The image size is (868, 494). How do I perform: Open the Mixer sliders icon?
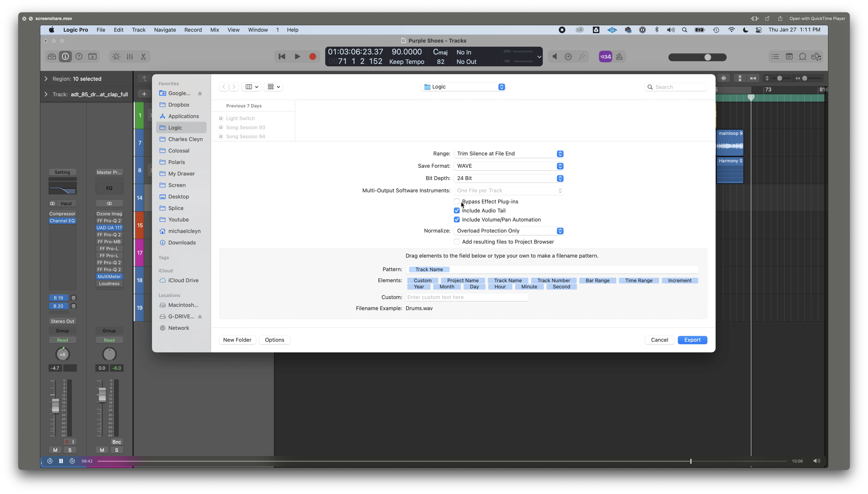[130, 57]
